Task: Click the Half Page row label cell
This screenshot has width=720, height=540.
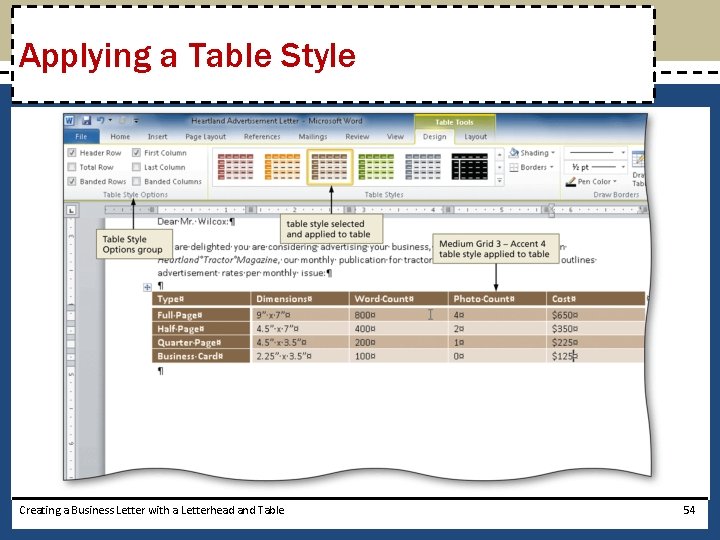Action: pyautogui.click(x=201, y=329)
